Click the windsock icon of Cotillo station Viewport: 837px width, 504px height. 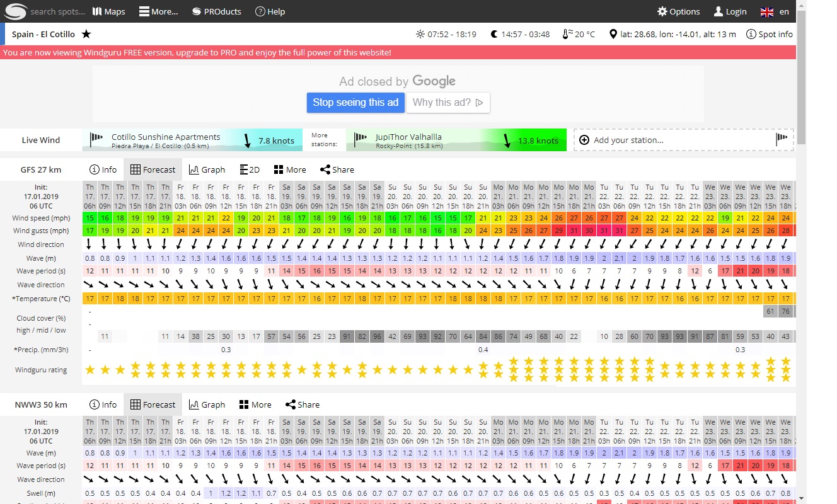[96, 138]
